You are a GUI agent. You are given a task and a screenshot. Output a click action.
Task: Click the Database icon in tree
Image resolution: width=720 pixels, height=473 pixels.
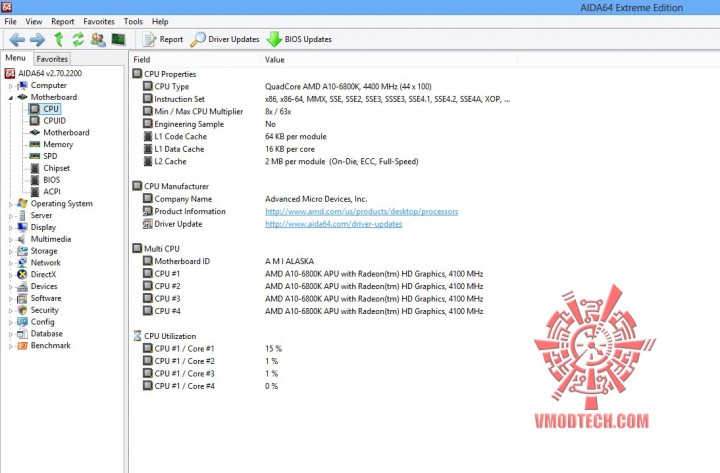pyautogui.click(x=22, y=334)
